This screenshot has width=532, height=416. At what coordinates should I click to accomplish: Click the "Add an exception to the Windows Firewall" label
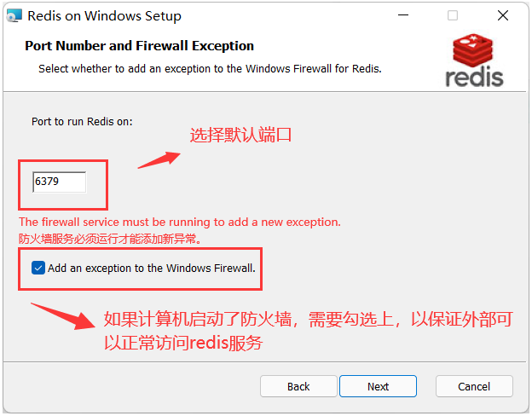(151, 268)
